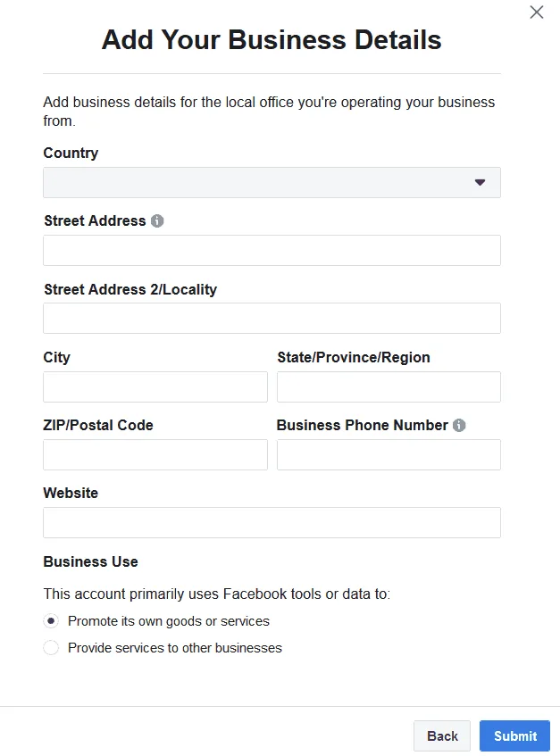Click the ZIP/Postal Code field
560x756 pixels.
pos(155,454)
